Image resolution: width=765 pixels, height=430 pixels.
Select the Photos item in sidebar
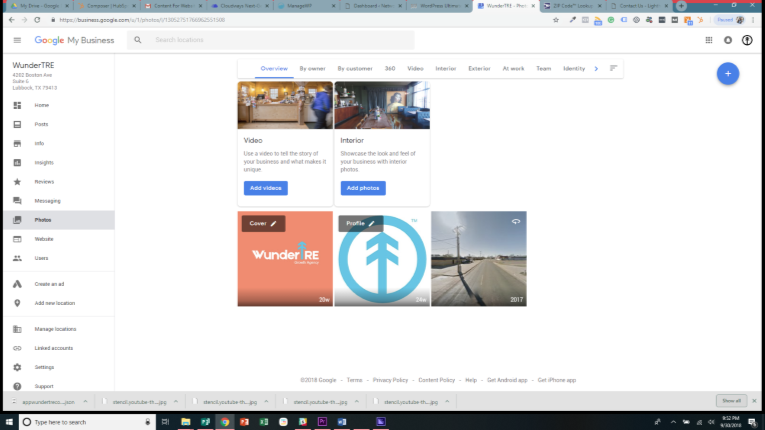(59, 220)
